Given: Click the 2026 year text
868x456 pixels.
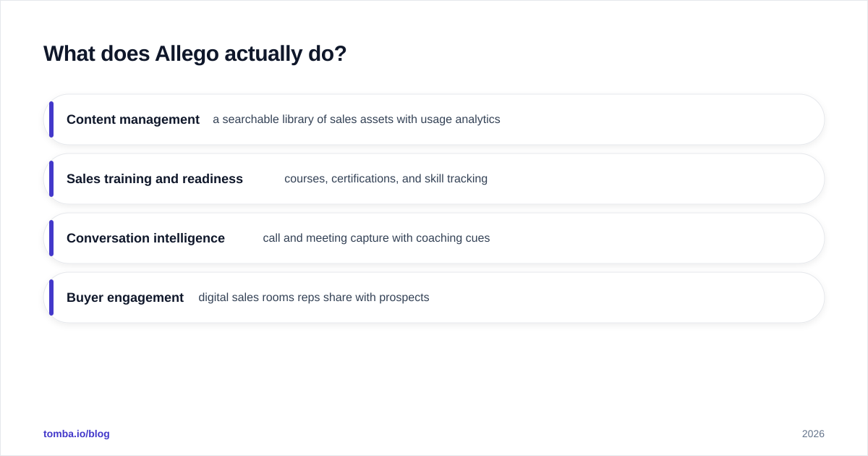Looking at the screenshot, I should pos(813,434).
